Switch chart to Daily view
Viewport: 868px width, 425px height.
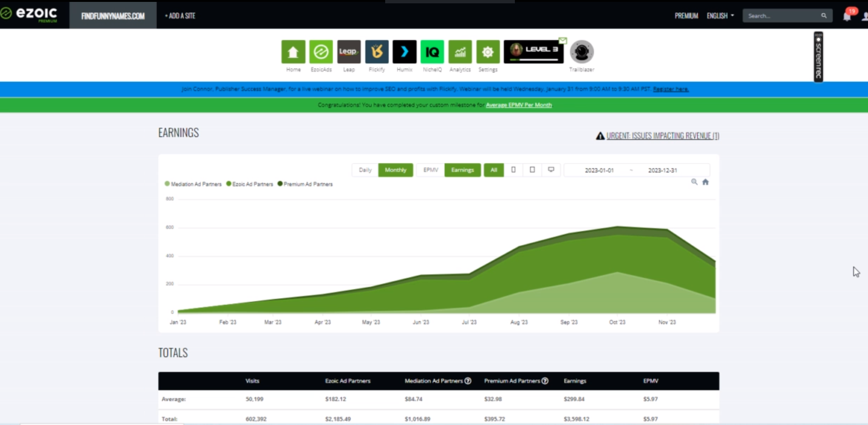(x=365, y=170)
